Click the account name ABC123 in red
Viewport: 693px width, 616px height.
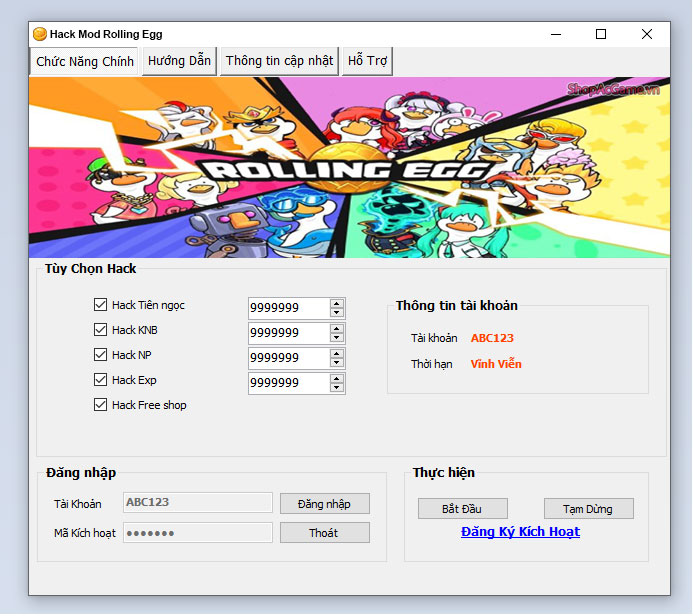[492, 338]
